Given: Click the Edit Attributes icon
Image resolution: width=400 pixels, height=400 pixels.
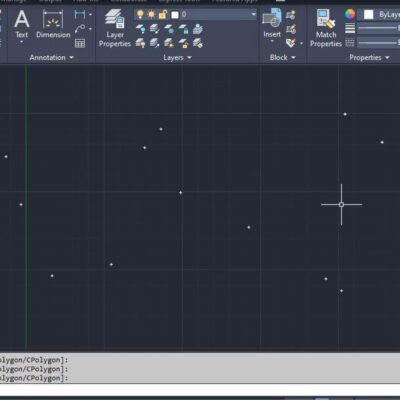Looking at the screenshot, I should click(291, 43).
